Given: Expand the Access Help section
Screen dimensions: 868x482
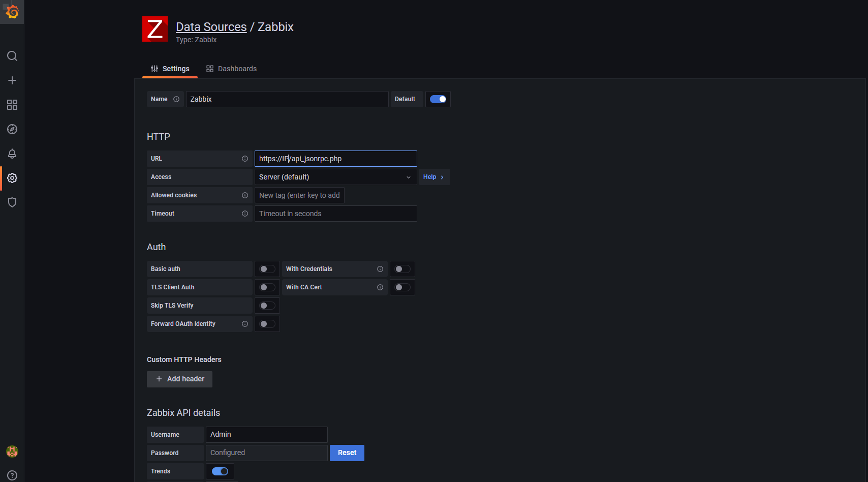Looking at the screenshot, I should (433, 177).
